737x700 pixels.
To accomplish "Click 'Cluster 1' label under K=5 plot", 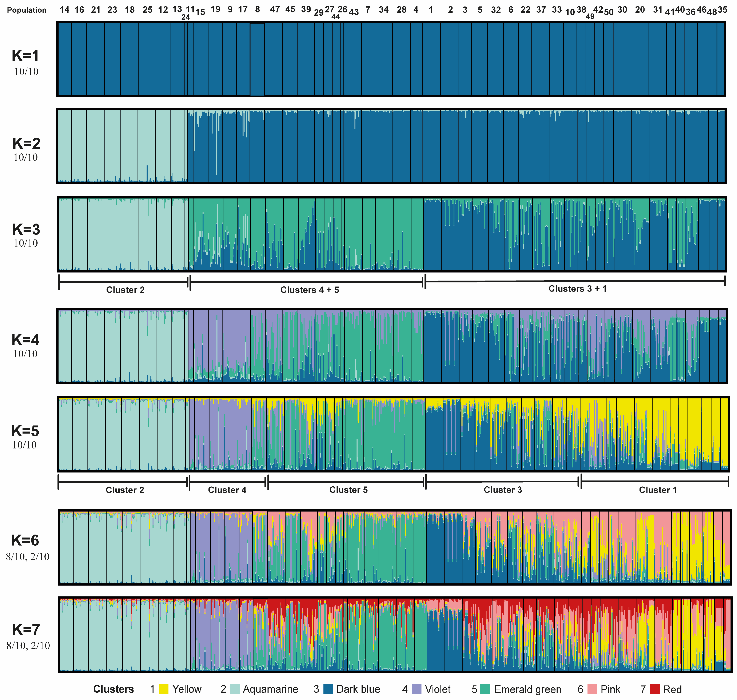I will point(657,490).
